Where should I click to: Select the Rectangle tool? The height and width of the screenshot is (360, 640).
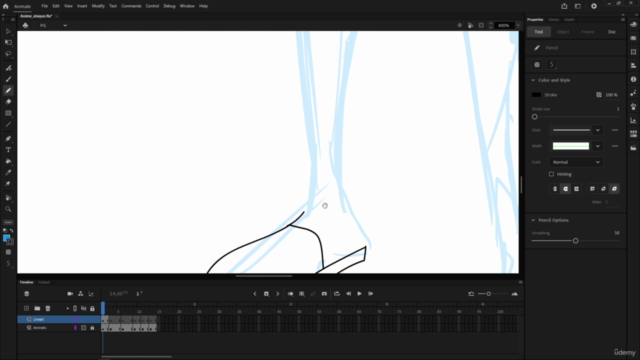point(8,113)
